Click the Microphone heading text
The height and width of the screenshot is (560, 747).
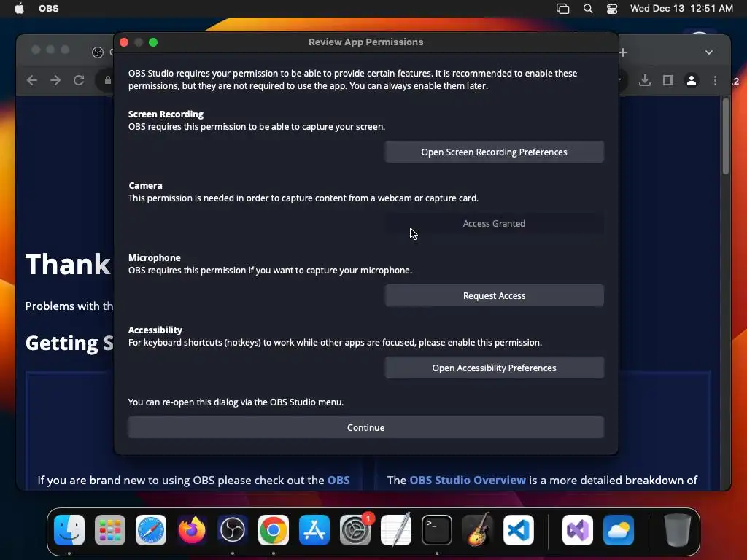coord(155,257)
